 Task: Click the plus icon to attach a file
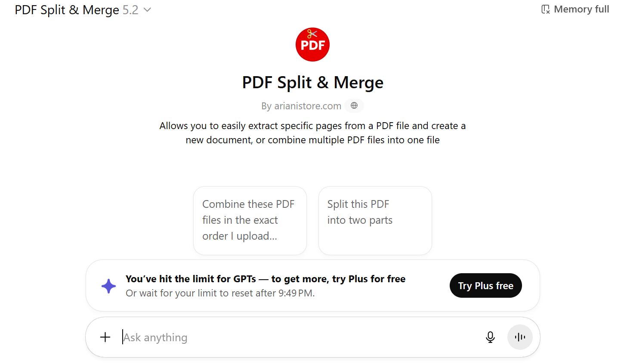click(x=105, y=337)
